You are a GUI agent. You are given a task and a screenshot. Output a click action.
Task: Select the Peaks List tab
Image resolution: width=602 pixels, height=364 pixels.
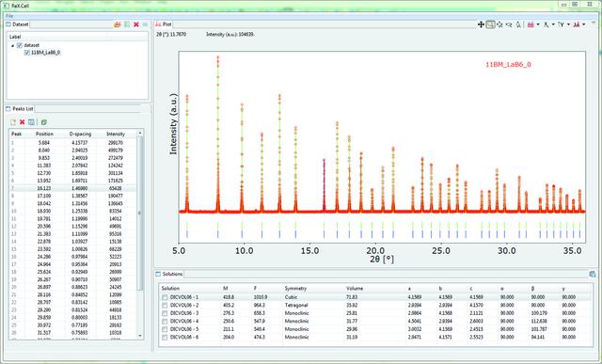[20, 109]
